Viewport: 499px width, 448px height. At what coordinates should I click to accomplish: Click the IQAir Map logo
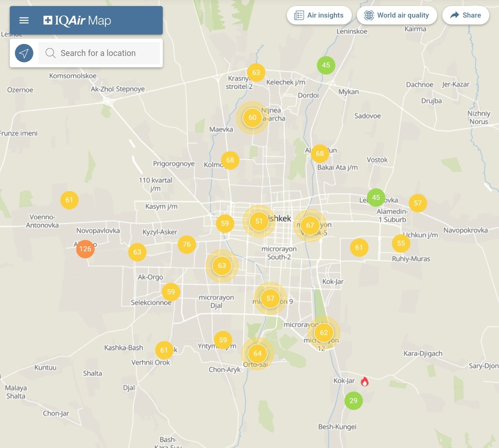(x=77, y=20)
